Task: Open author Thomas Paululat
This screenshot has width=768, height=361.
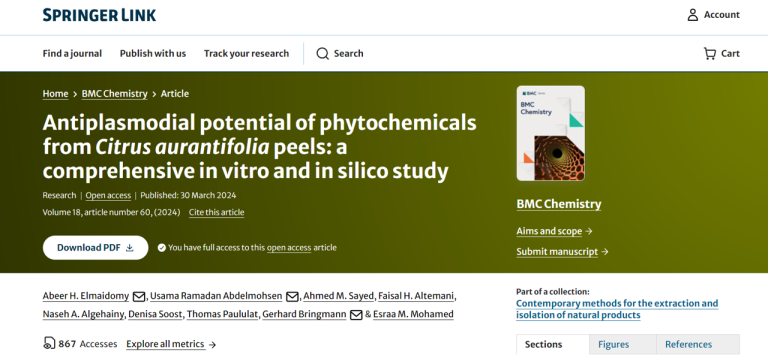Action: click(x=222, y=314)
